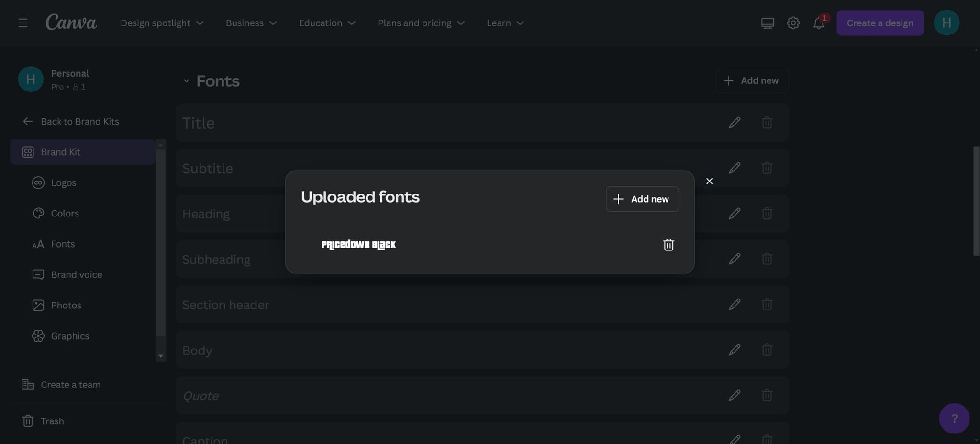Viewport: 980px width, 444px height.
Task: Go to Colors in Brand Kit sidebar
Action: point(65,213)
